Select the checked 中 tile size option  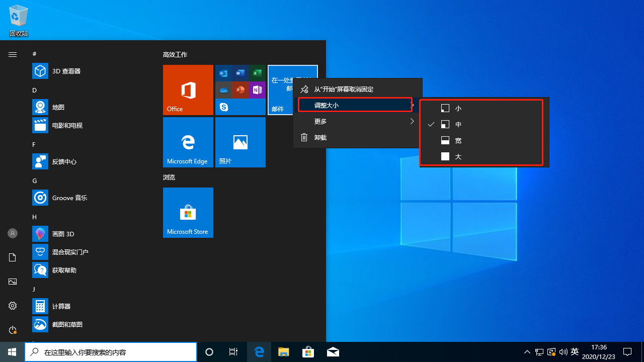458,124
